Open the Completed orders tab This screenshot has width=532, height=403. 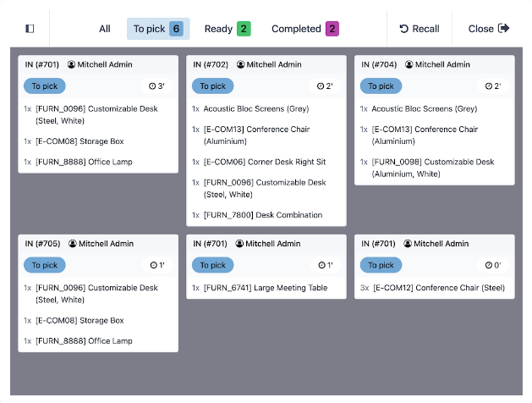(296, 29)
